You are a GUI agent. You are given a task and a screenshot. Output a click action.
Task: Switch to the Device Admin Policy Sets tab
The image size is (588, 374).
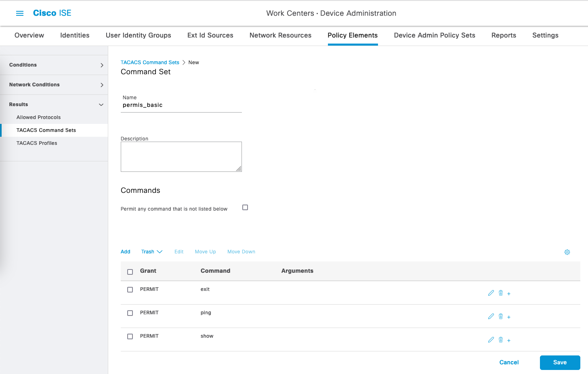(434, 36)
